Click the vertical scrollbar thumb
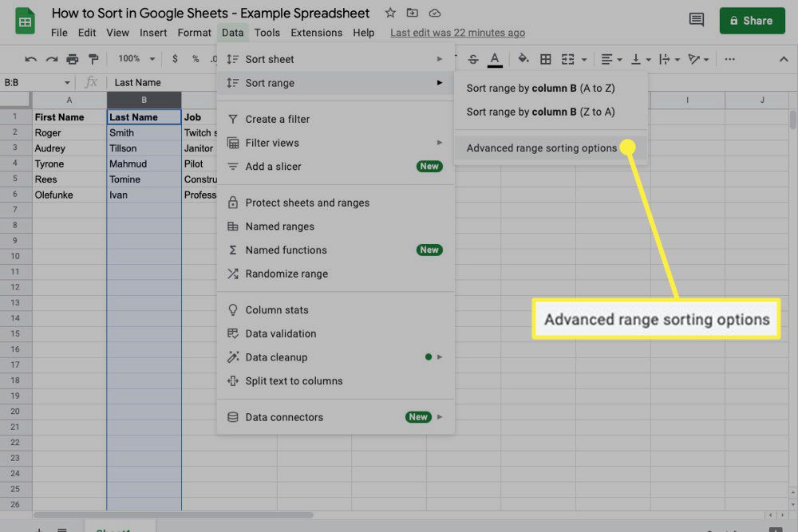798x532 pixels. (x=792, y=120)
